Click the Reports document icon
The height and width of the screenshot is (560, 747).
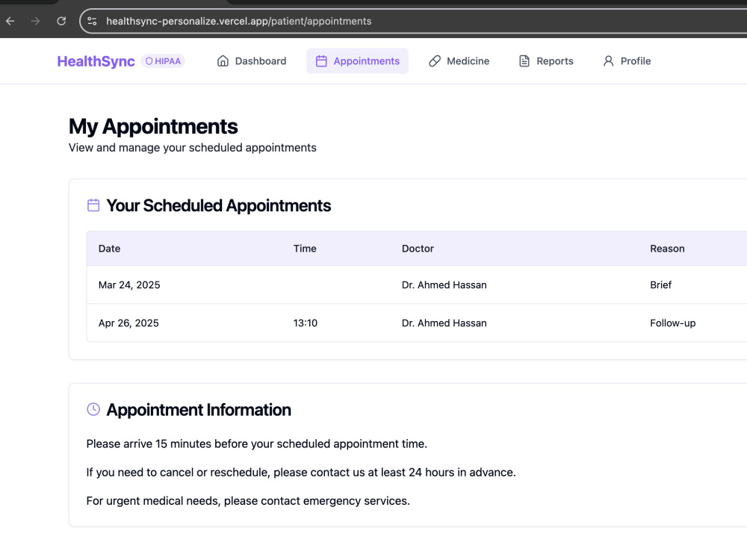pos(524,61)
